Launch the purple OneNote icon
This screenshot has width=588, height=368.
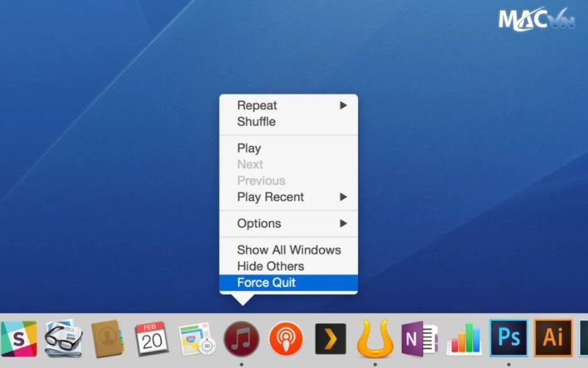coord(419,339)
